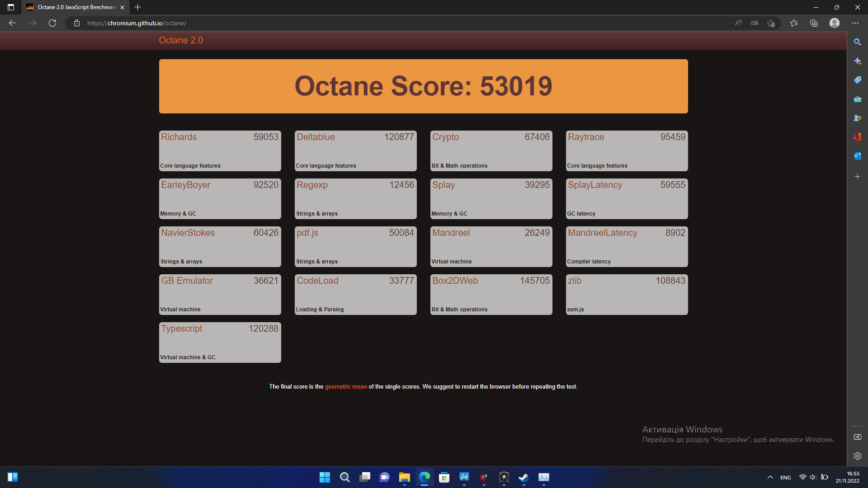Open the EarleyBoyer benchmark link
This screenshot has height=488, width=868.
pyautogui.click(x=185, y=185)
